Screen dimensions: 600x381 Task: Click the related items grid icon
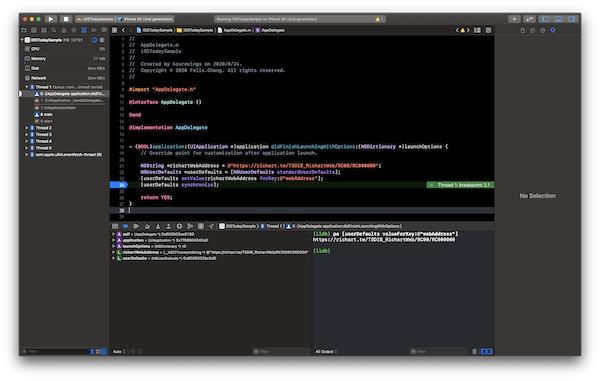click(114, 30)
